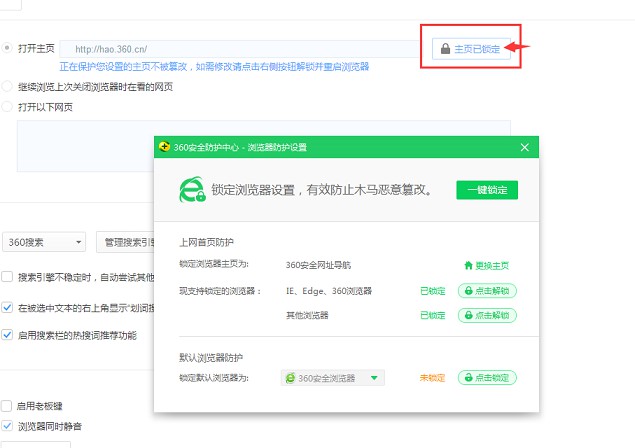635x448 pixels.
Task: Click the 360安全网址导航 homepage value
Action: coord(318,265)
